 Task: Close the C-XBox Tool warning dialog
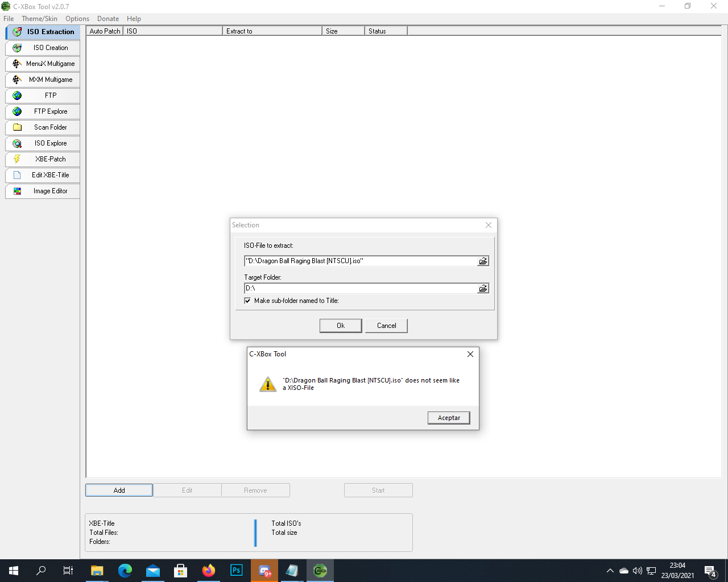point(470,354)
